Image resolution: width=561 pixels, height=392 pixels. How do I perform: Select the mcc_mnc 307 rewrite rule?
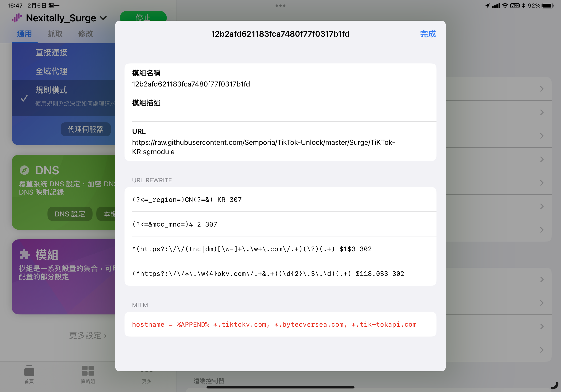pyautogui.click(x=280, y=224)
